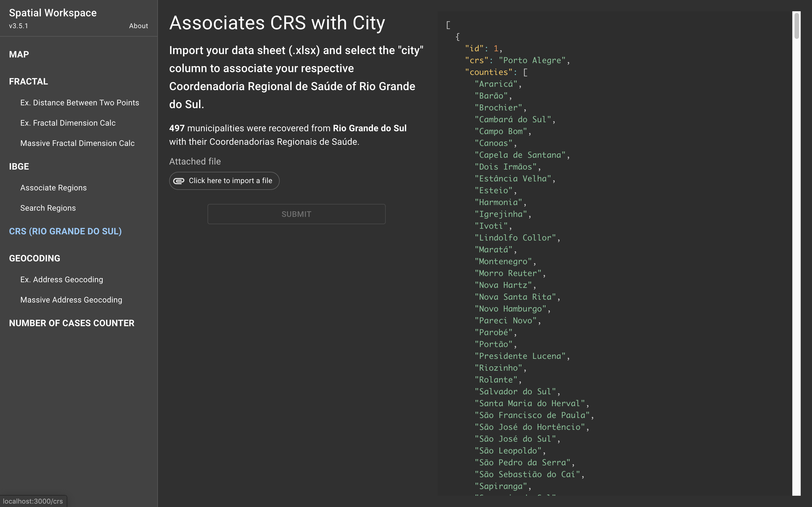Open Search Regions page

click(x=48, y=208)
